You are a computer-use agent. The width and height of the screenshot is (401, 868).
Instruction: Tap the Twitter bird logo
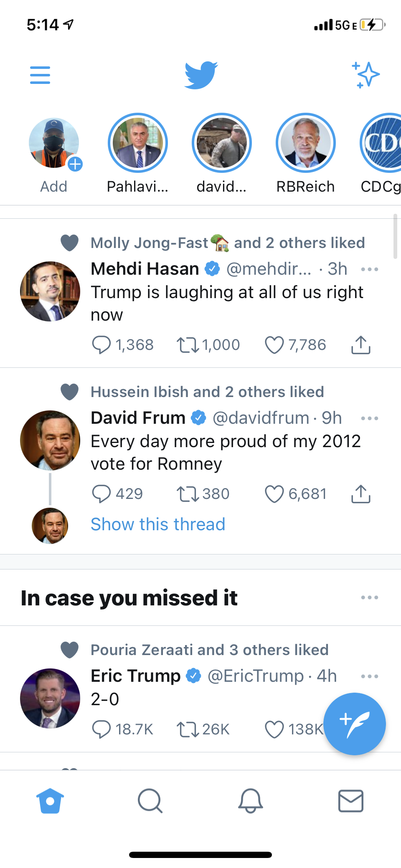pyautogui.click(x=201, y=75)
